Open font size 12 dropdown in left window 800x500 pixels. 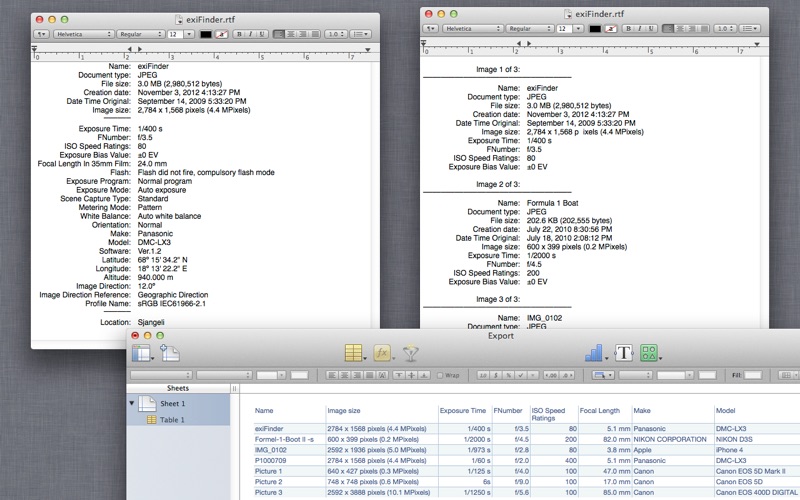[x=189, y=34]
